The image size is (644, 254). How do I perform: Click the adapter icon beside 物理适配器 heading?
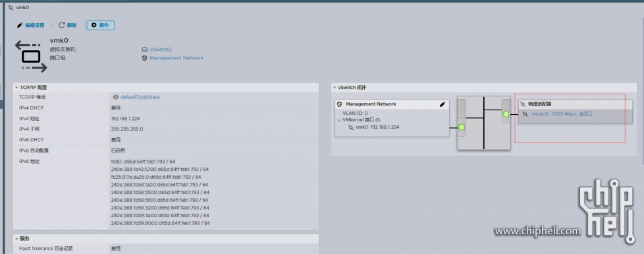(523, 104)
